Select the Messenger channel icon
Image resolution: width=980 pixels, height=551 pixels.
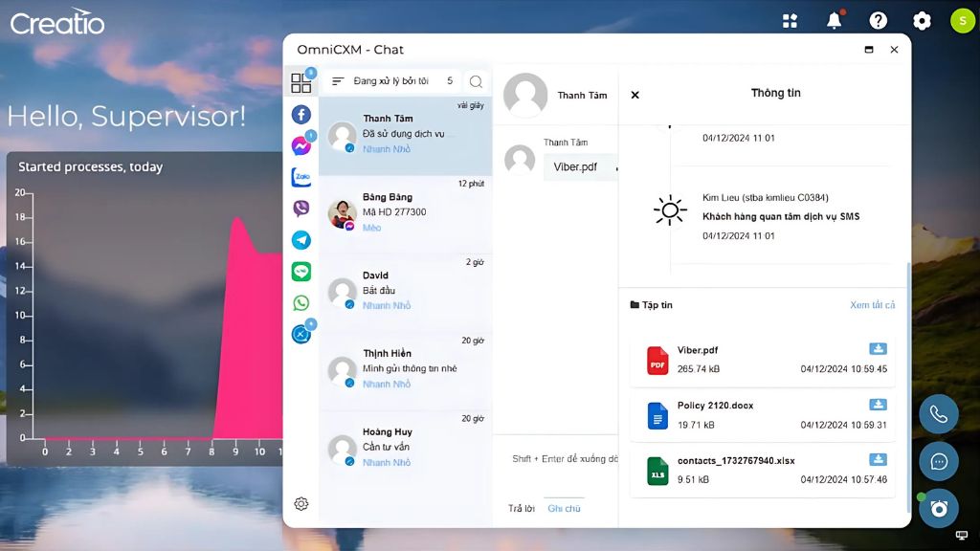tap(301, 146)
